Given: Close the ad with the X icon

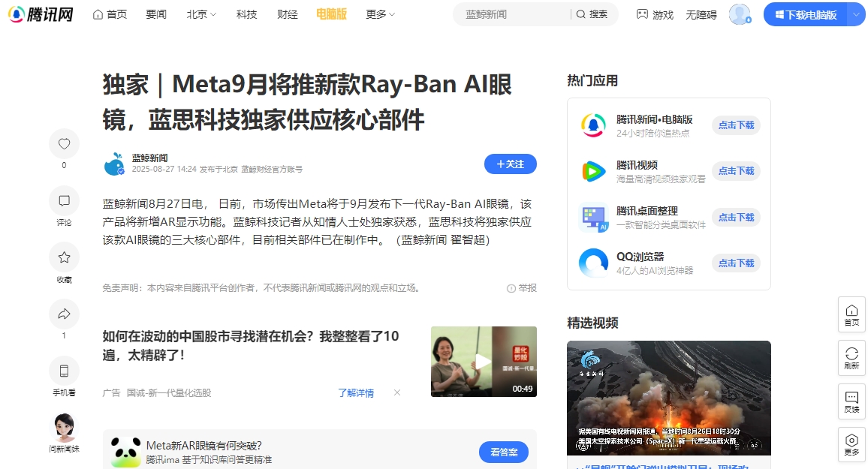Looking at the screenshot, I should point(397,392).
